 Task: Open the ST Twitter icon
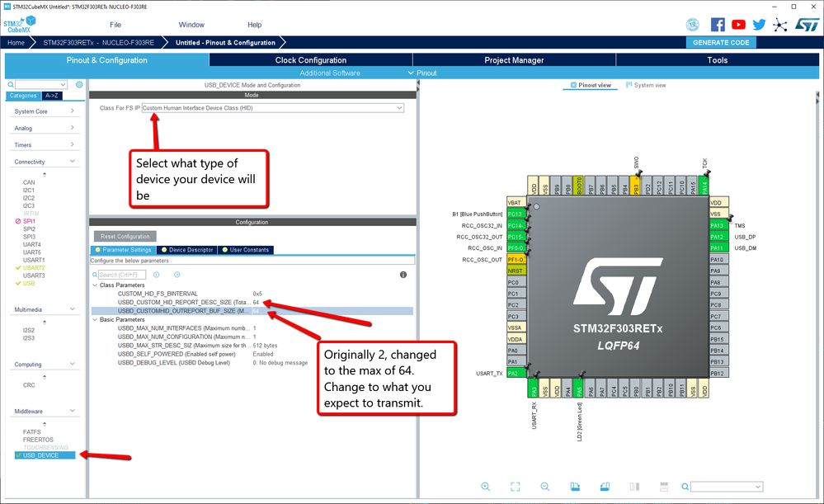(759, 24)
